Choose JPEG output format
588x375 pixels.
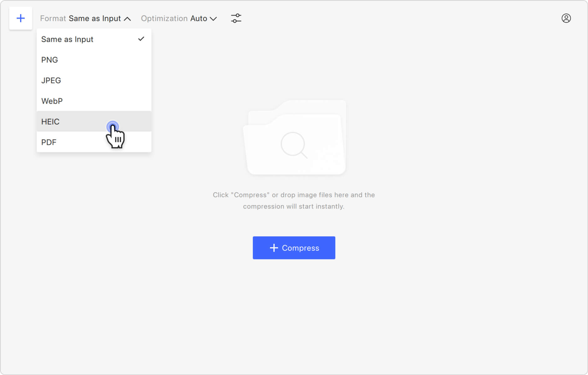click(51, 80)
